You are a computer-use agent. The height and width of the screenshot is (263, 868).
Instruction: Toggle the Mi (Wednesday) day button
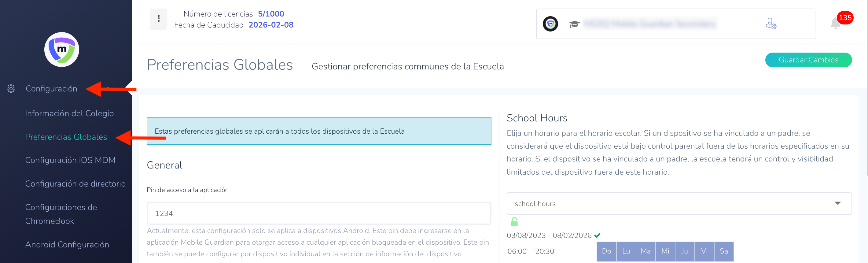665,251
